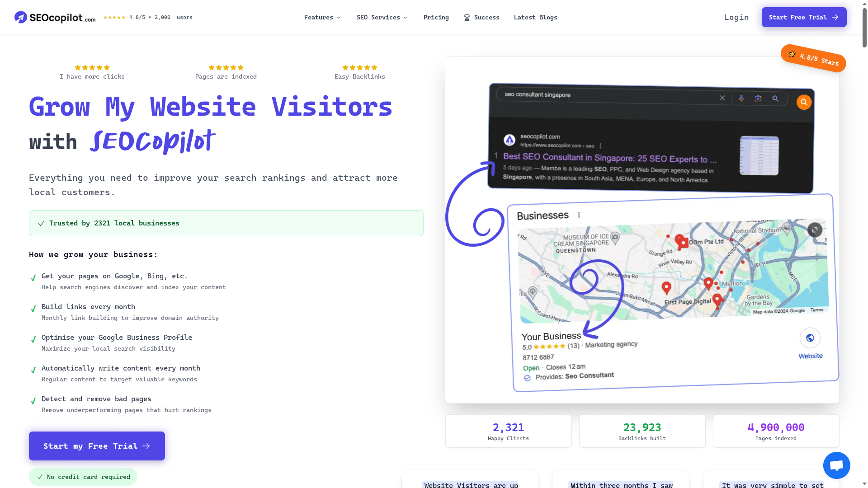Click the SEOcopilot rocket logo icon
This screenshot has height=488, width=868.
(x=21, y=17)
